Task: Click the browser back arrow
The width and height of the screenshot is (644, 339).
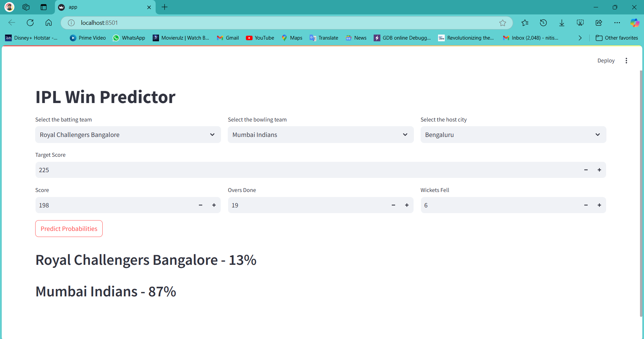Action: click(12, 22)
